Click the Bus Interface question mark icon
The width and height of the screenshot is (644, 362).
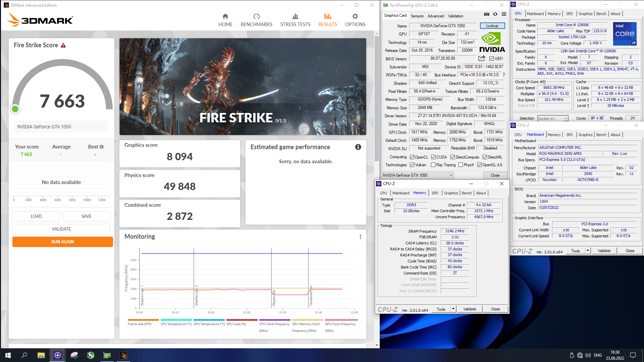[x=504, y=75]
